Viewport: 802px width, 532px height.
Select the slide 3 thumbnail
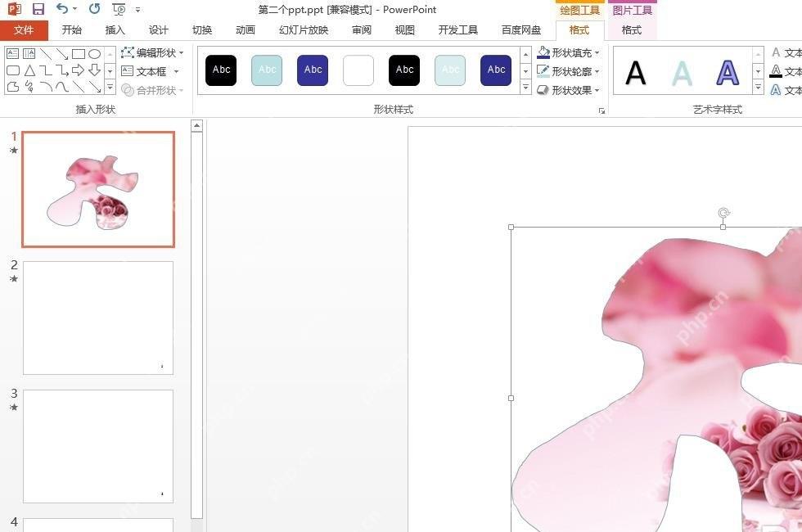pyautogui.click(x=98, y=446)
